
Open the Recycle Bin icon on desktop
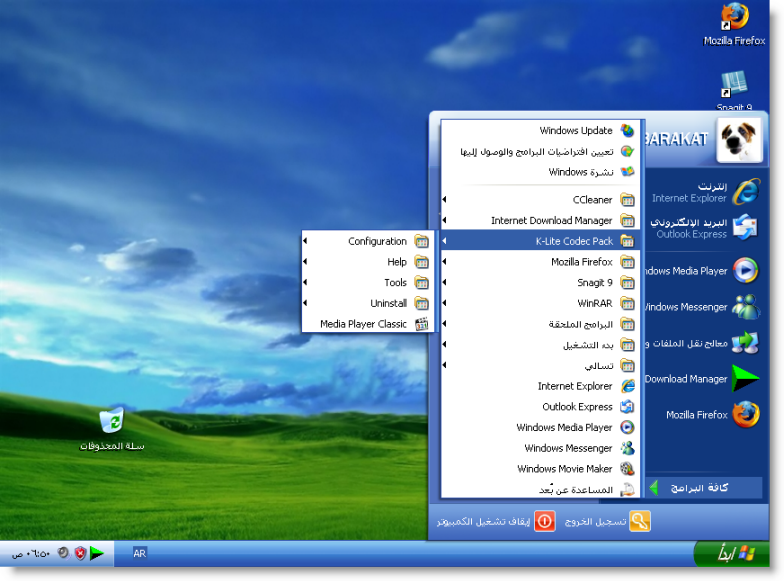[112, 429]
